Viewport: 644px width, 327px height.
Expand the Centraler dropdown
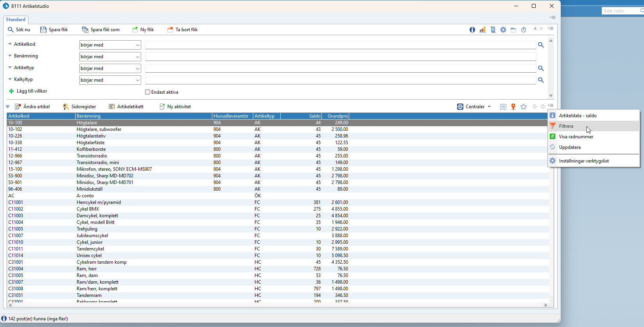point(474,107)
